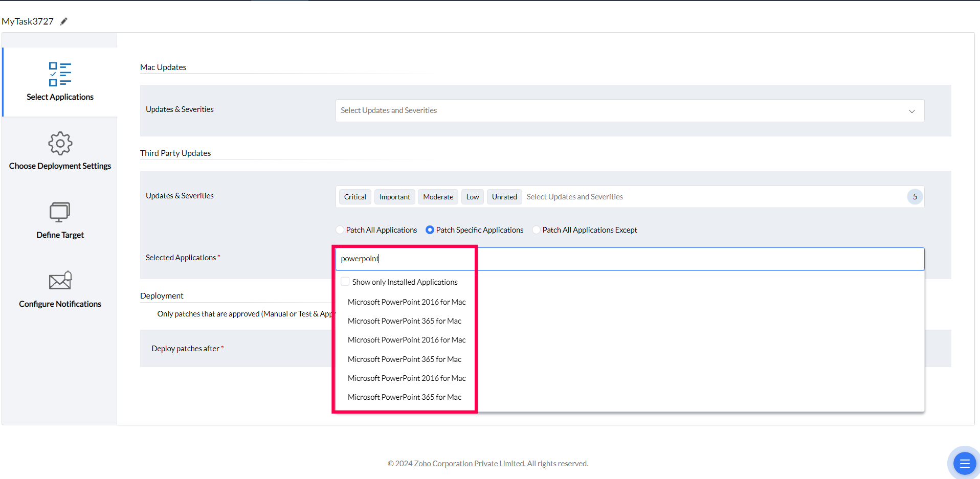Pick the third Microsoft PowerPoint 2016 for Mac entry
The height and width of the screenshot is (479, 980).
pyautogui.click(x=407, y=378)
